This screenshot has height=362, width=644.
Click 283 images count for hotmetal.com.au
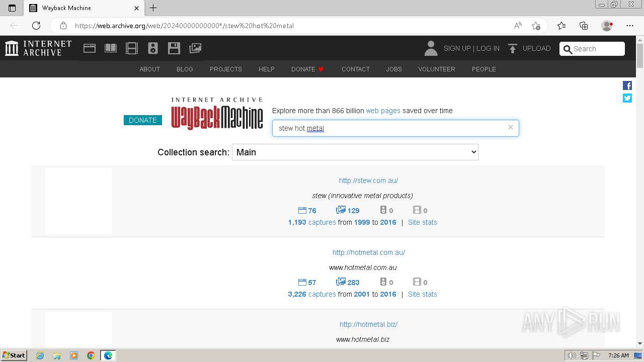pos(348,283)
